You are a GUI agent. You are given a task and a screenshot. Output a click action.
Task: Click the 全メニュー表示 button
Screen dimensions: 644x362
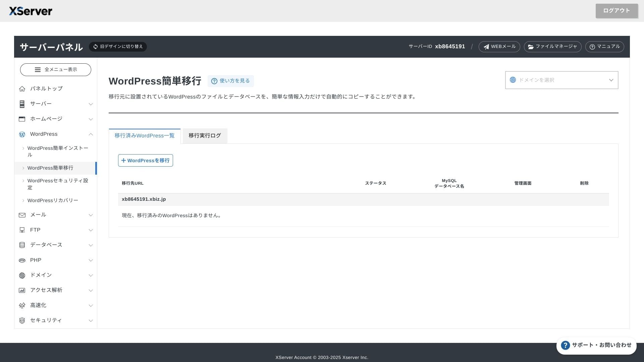(56, 70)
